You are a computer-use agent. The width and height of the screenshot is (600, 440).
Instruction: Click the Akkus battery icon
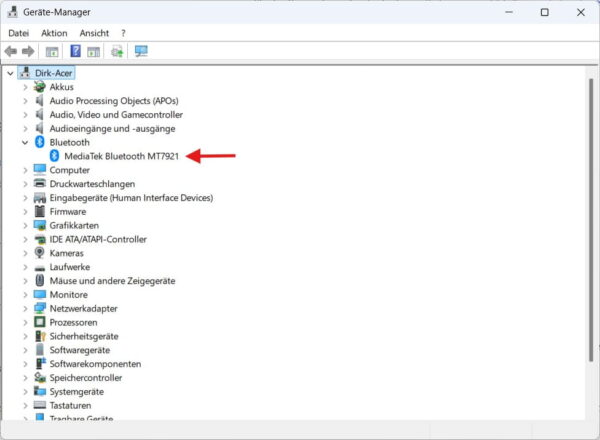click(x=39, y=87)
